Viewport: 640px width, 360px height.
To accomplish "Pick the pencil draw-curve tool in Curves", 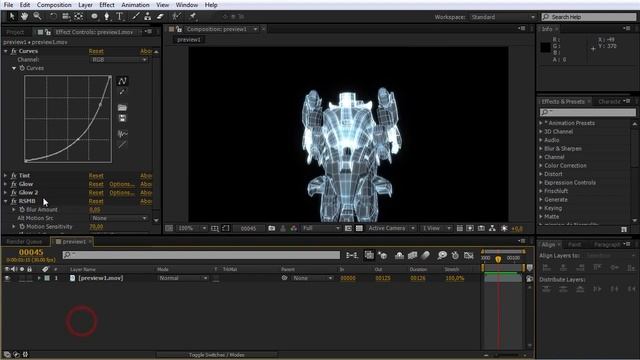I will [122, 92].
